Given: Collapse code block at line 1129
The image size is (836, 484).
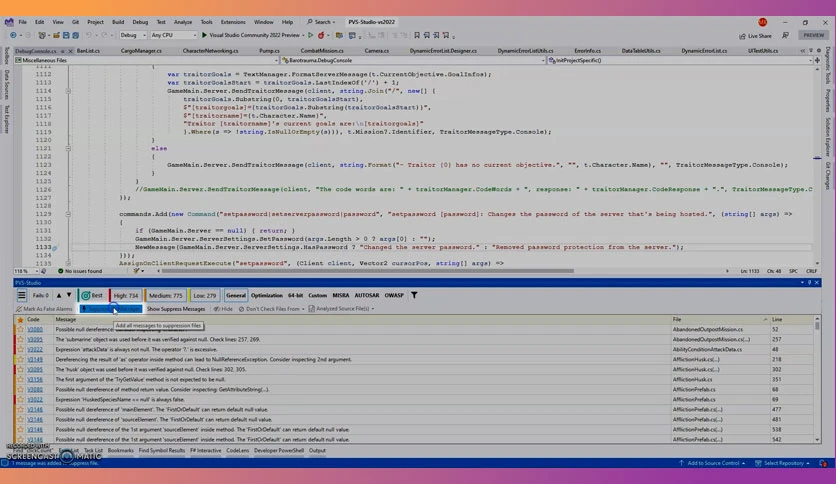Looking at the screenshot, I should point(68,214).
